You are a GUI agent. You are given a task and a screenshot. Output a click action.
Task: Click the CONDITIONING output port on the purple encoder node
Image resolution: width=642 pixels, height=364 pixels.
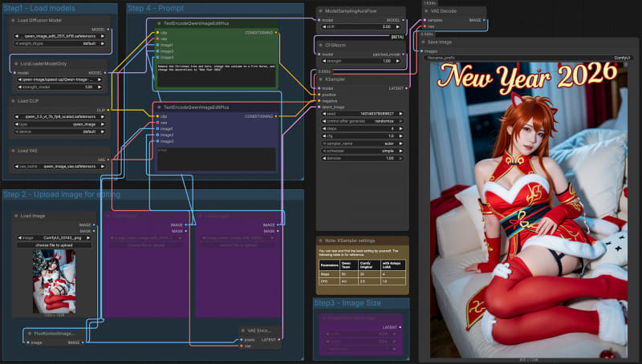[276, 116]
